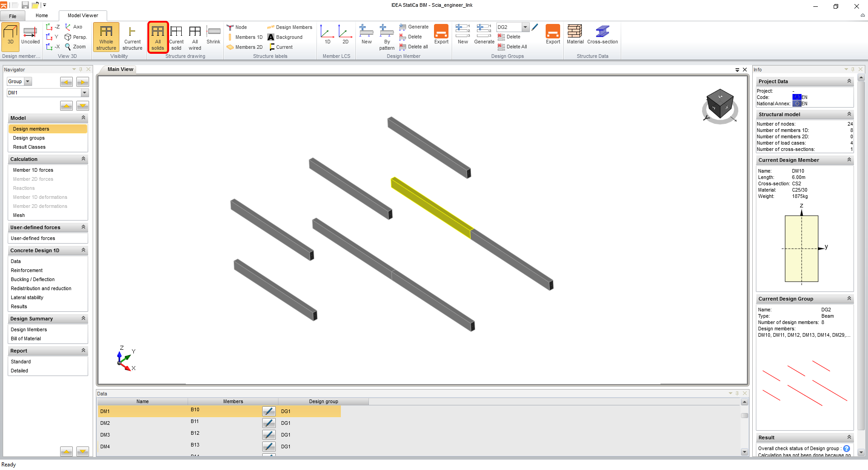
Task: Select the Main View tab
Action: click(x=120, y=69)
